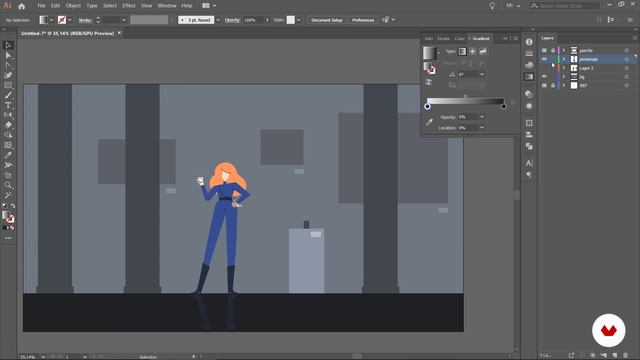Screen dimensions: 640x360
Task: Expand Layer 2 contents
Action: 564,68
